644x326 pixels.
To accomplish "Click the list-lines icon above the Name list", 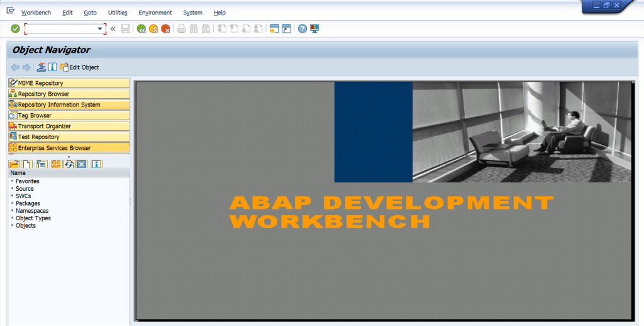I will [x=42, y=164].
